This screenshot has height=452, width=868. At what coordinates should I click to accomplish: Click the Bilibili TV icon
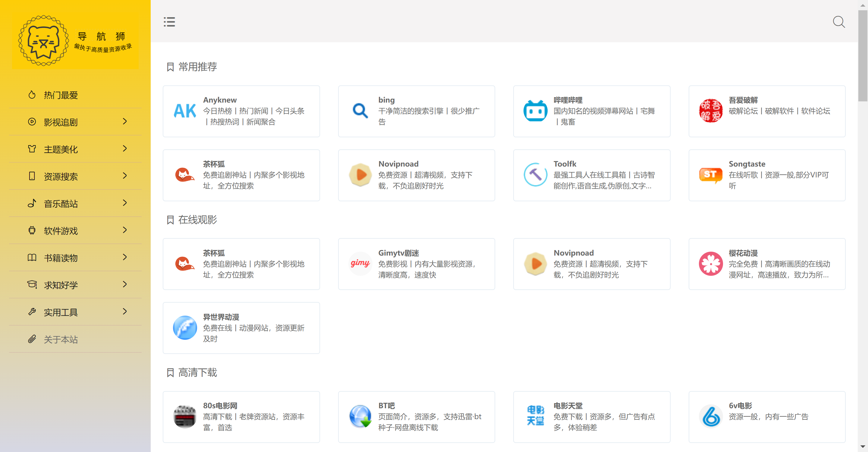(535, 111)
